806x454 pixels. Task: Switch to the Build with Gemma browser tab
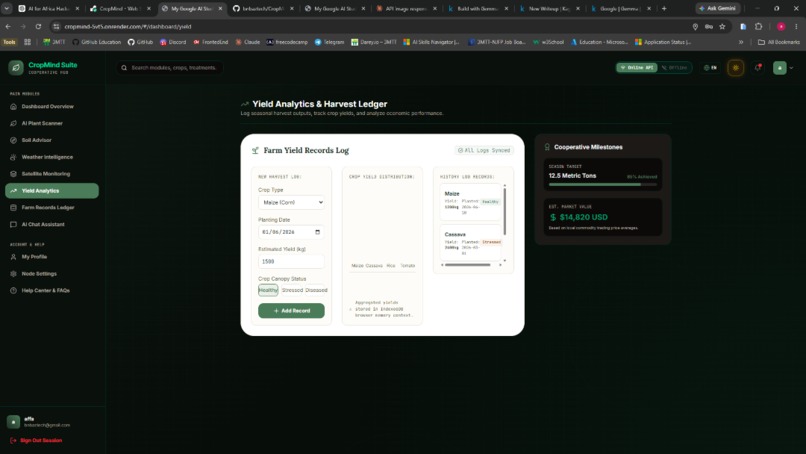pyautogui.click(x=479, y=8)
